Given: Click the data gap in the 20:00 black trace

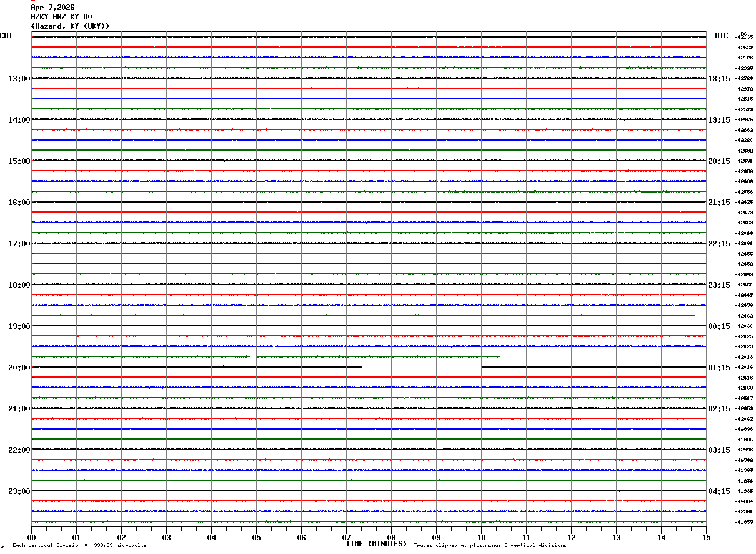Looking at the screenshot, I should [x=422, y=367].
